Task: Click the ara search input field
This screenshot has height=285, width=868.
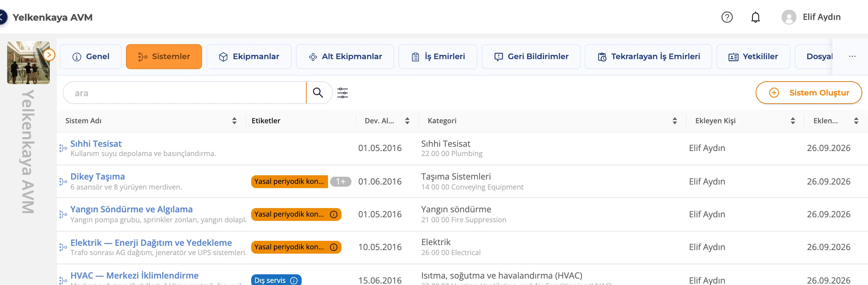Action: click(185, 93)
